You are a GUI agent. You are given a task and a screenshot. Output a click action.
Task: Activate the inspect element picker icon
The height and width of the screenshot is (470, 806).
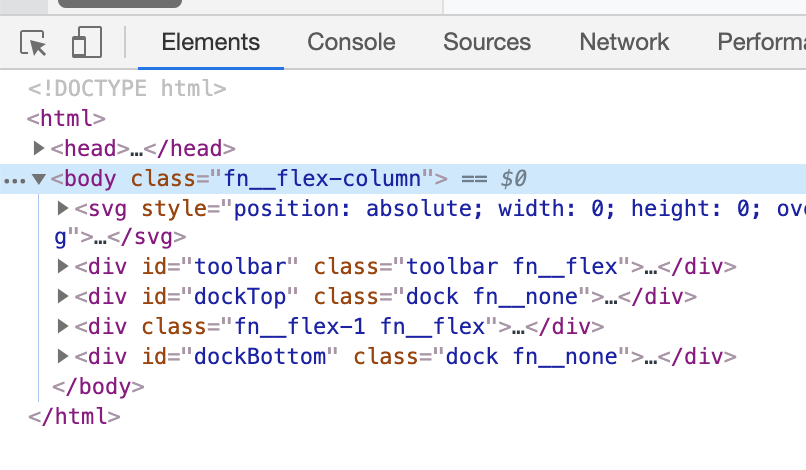click(x=34, y=43)
